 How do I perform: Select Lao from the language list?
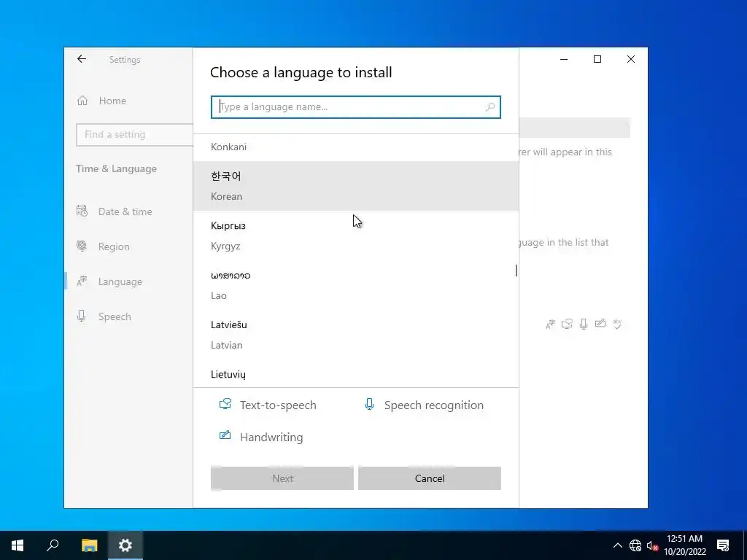pos(355,285)
